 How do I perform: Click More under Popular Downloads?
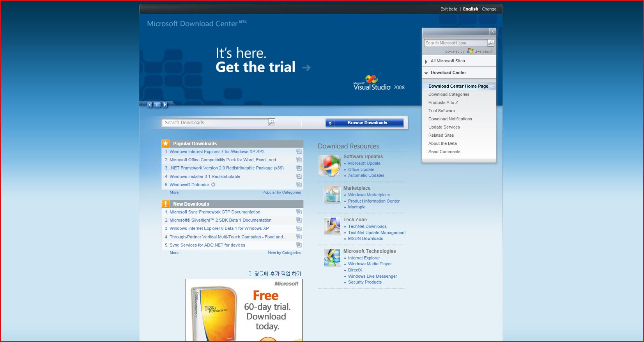tap(174, 192)
